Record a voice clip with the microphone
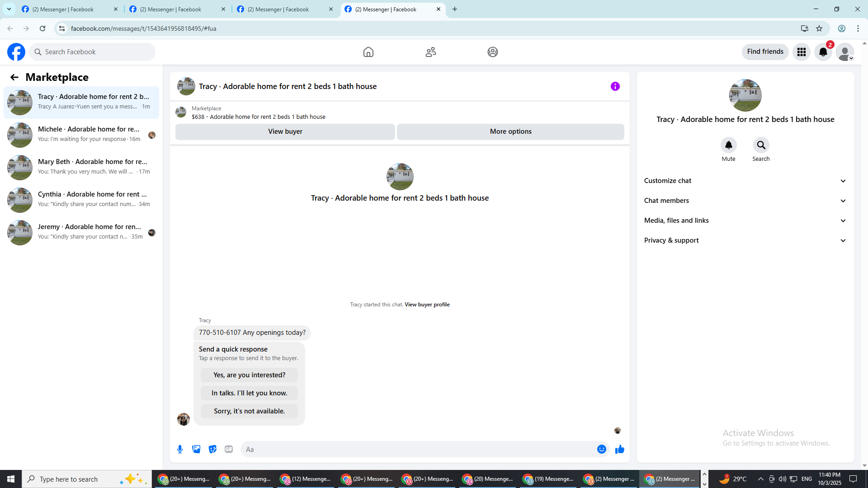Viewport: 868px width, 488px height. coord(180,449)
